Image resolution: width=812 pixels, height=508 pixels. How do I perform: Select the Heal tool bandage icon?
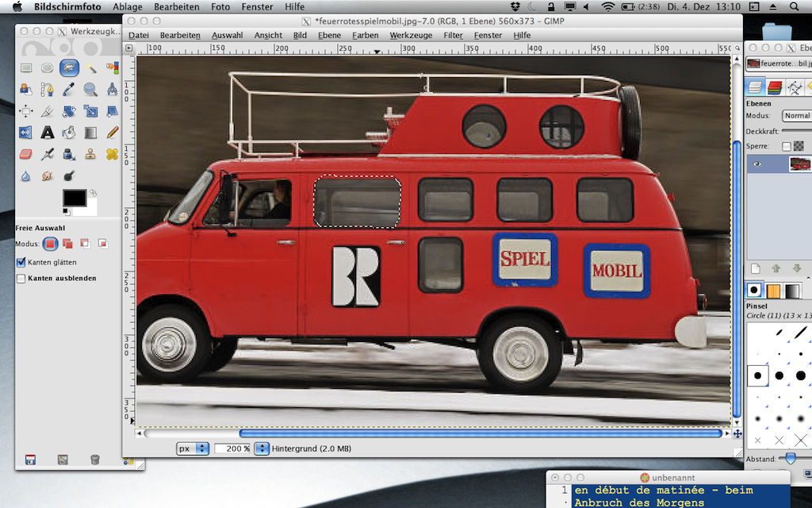click(x=112, y=154)
